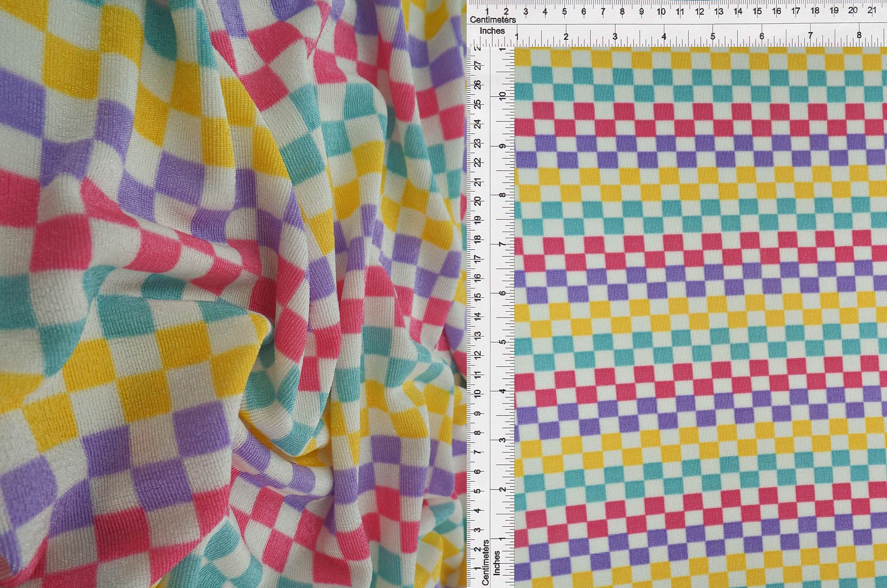Click the 8 mark on the horizontal inch ruler
The width and height of the screenshot is (887, 588).
coord(859,35)
